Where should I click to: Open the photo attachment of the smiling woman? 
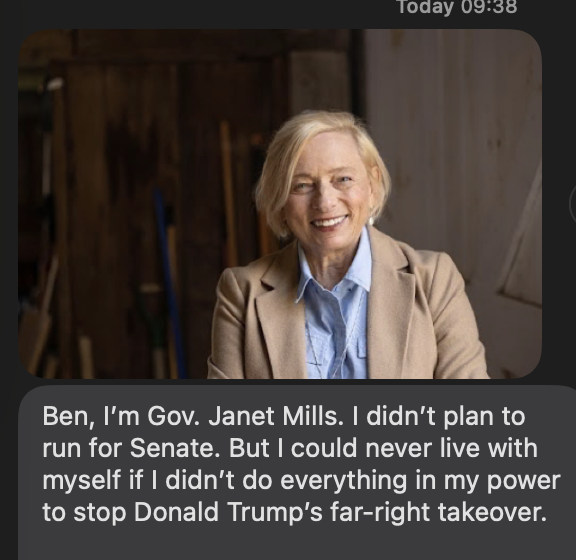[280, 204]
